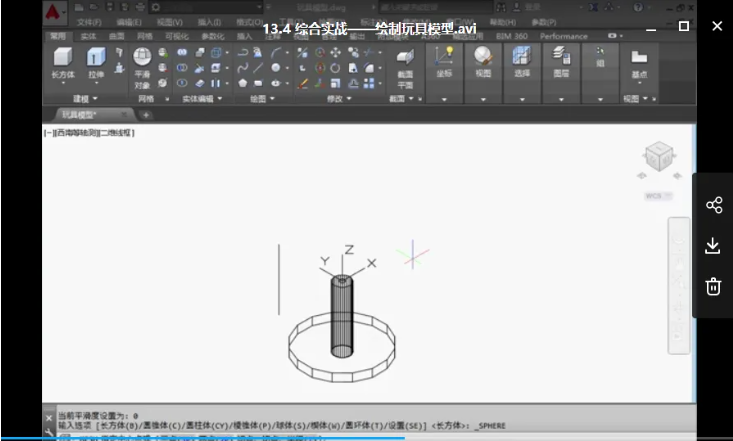Select the Move tool in Modify panel

pos(335,52)
